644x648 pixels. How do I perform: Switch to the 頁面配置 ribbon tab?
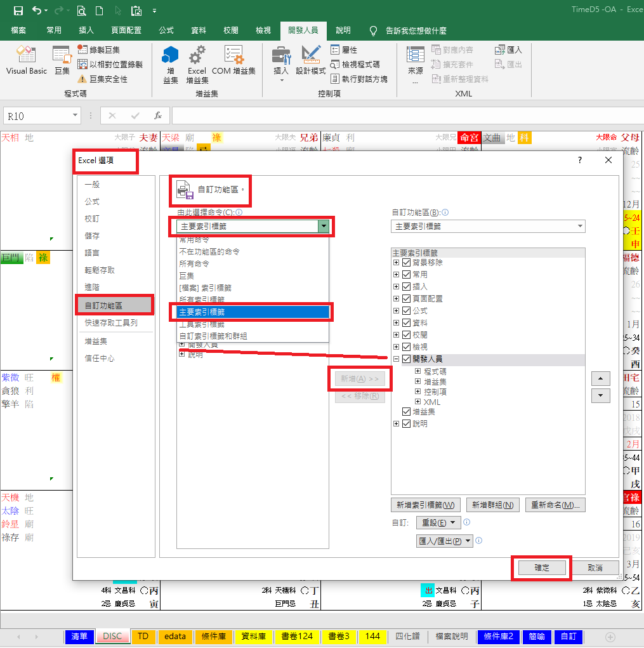[x=126, y=30]
